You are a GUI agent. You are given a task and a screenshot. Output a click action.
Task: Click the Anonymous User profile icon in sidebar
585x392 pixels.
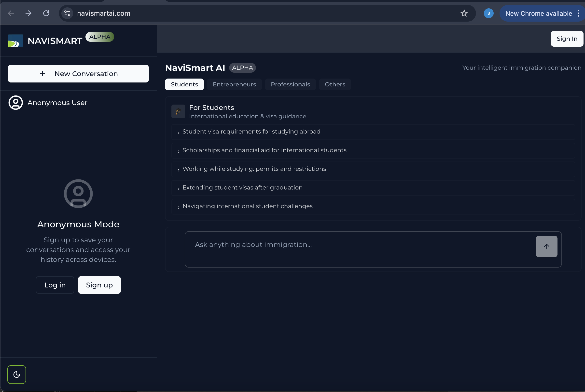pos(15,103)
